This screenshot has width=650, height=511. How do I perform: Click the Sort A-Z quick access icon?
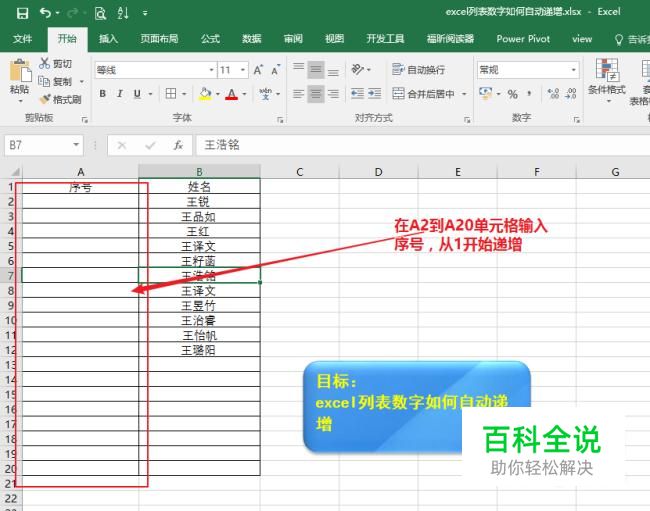(x=123, y=13)
